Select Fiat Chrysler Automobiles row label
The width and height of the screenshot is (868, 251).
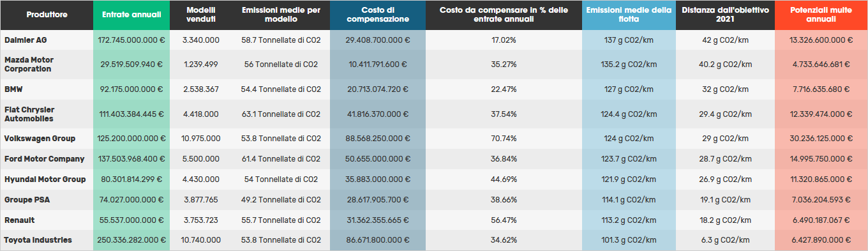[29, 114]
